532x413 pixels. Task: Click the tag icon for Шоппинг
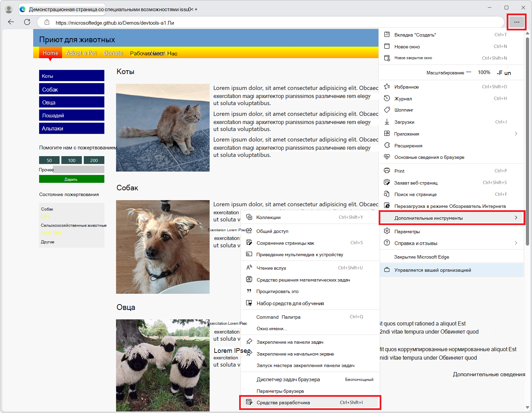(387, 110)
